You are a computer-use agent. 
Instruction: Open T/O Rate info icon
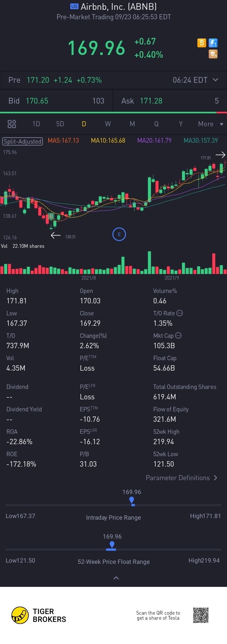tap(180, 313)
